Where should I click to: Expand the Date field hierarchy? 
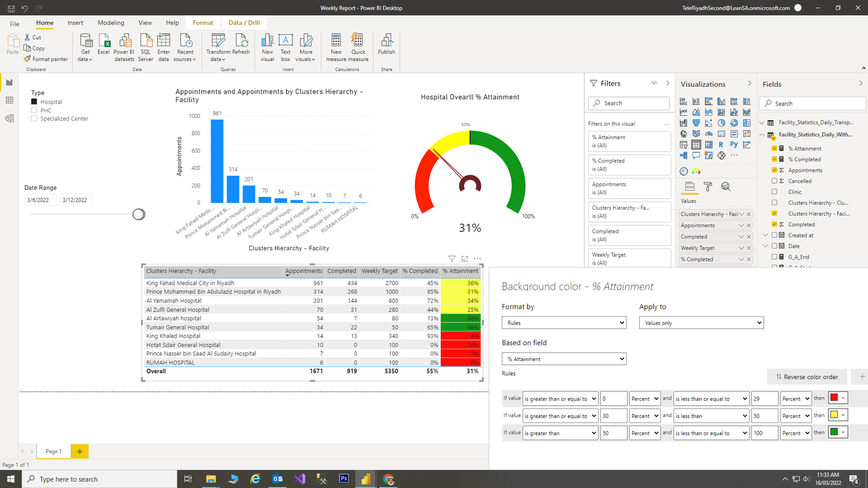point(766,246)
